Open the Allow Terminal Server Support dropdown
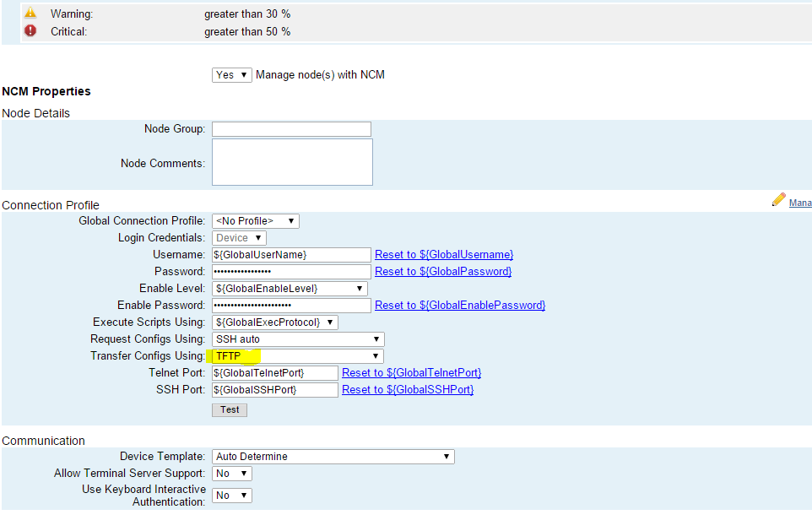The height and width of the screenshot is (531, 812). pyautogui.click(x=231, y=474)
